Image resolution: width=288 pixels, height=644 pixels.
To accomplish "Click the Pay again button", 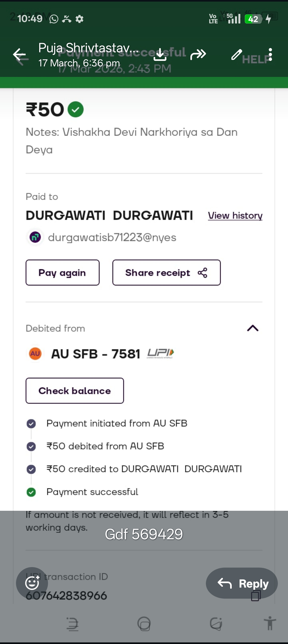I will (62, 273).
